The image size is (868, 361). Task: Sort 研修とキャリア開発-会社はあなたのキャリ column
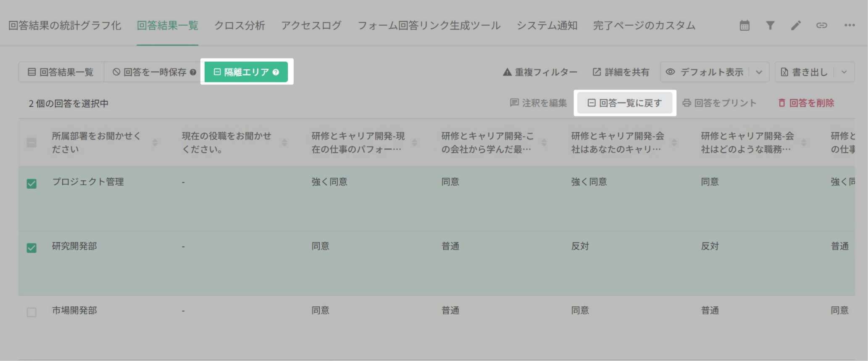click(x=674, y=142)
